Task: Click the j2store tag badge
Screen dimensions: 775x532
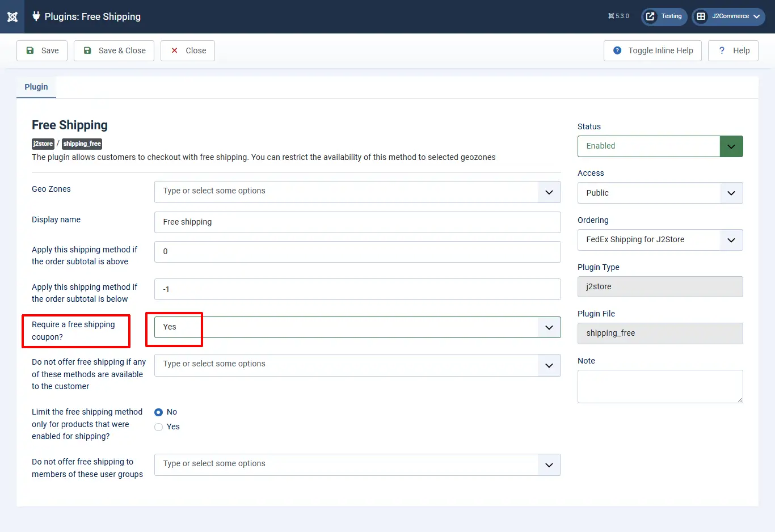Action: [43, 143]
